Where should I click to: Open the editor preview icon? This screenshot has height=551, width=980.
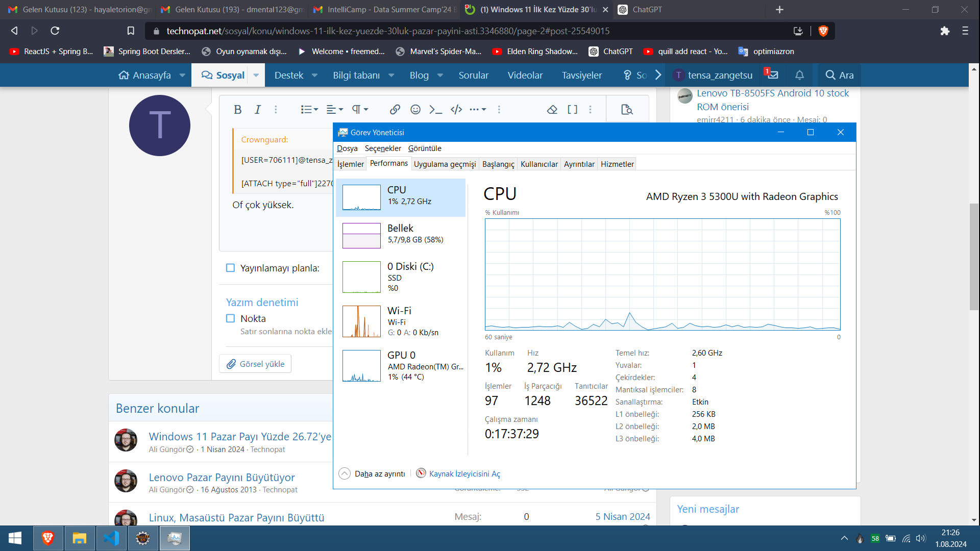627,109
